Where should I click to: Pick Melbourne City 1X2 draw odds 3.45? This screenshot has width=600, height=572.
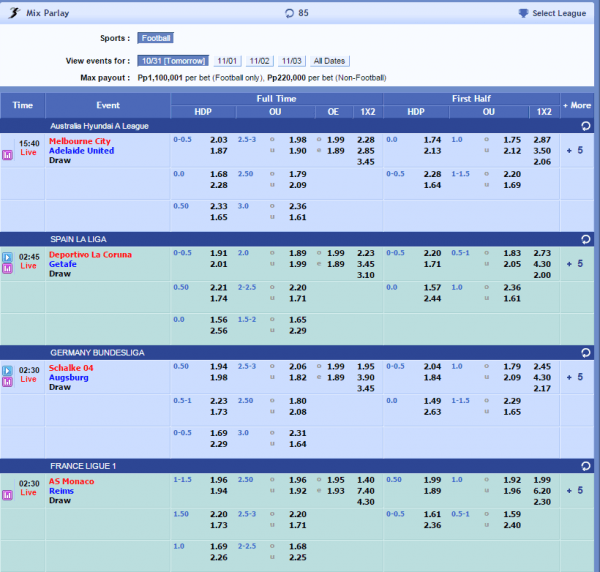pyautogui.click(x=366, y=162)
